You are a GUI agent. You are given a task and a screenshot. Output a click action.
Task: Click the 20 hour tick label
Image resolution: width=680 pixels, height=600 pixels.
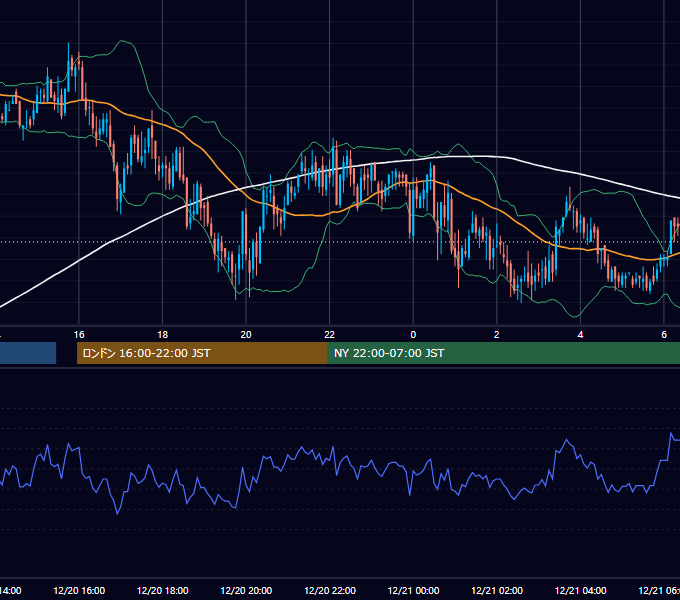246,335
